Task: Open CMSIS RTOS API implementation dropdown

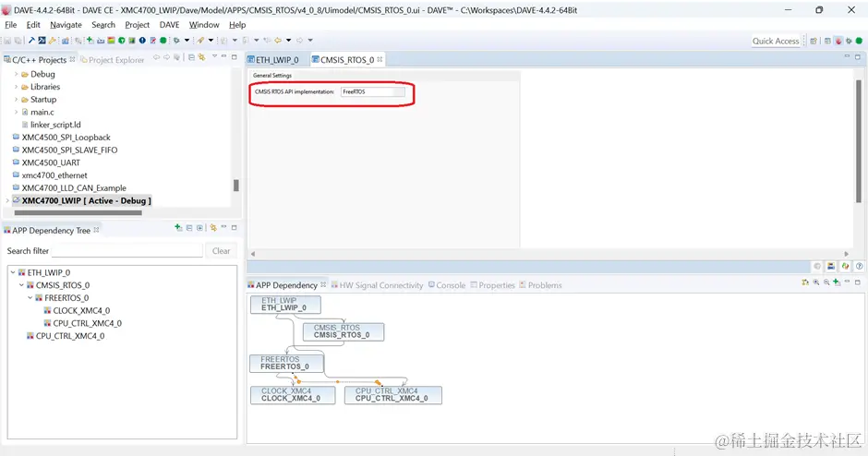Action: pos(372,92)
